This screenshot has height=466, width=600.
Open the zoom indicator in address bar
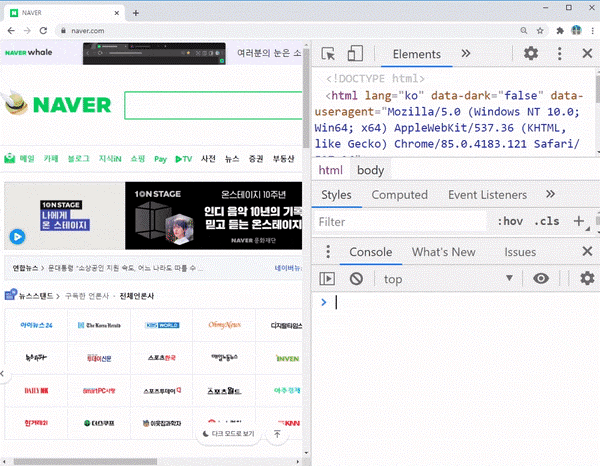coord(523,31)
